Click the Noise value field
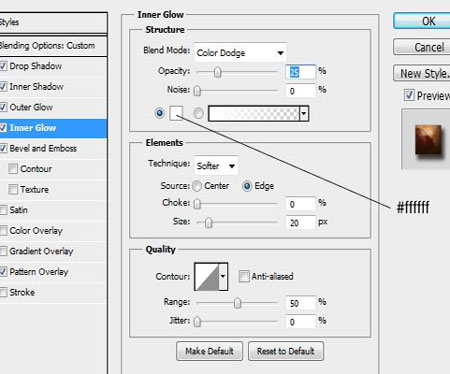 pyautogui.click(x=300, y=91)
